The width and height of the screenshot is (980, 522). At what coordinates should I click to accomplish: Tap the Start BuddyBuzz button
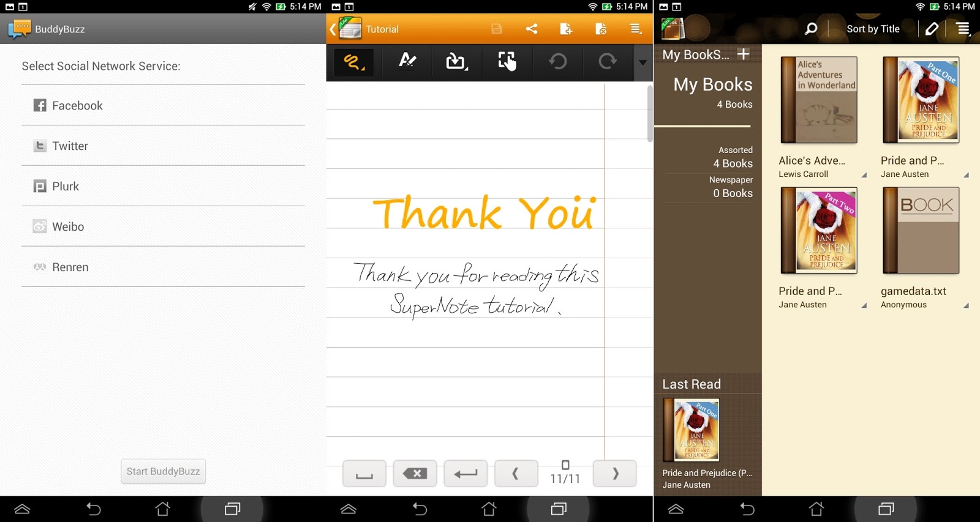click(163, 471)
